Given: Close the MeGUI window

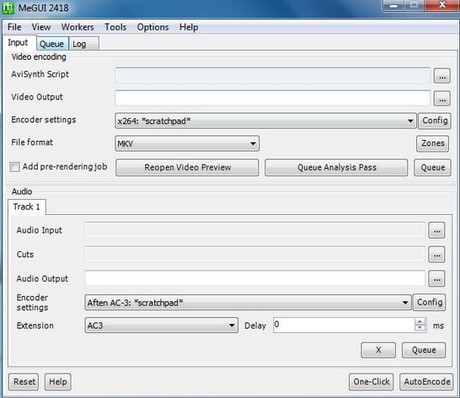Looking at the screenshot, I should point(442,5).
